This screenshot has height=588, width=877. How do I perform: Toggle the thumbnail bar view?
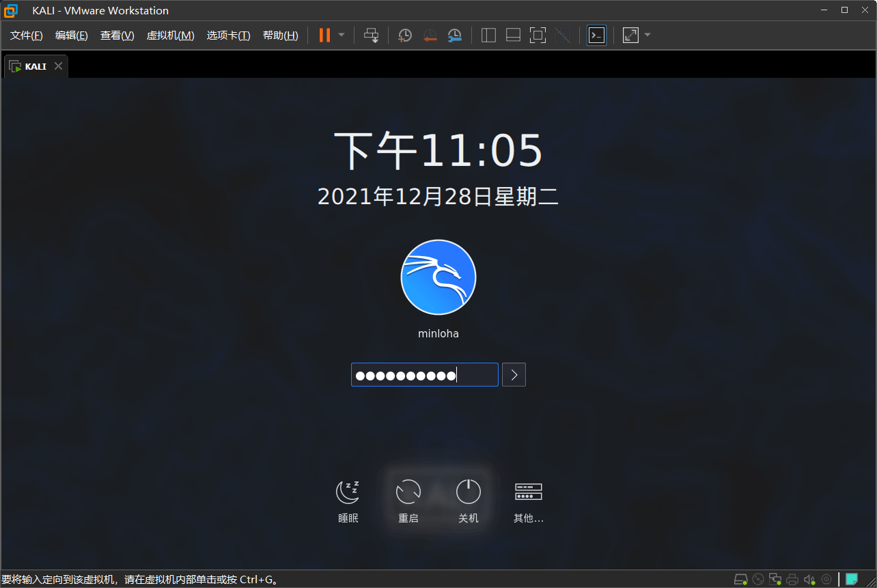pyautogui.click(x=513, y=36)
